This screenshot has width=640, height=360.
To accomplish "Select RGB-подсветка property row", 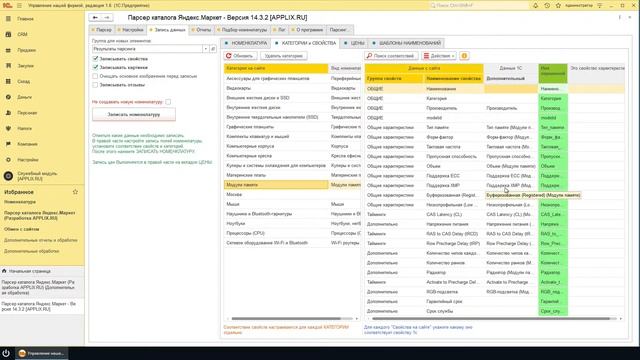I will pyautogui.click(x=495, y=292).
